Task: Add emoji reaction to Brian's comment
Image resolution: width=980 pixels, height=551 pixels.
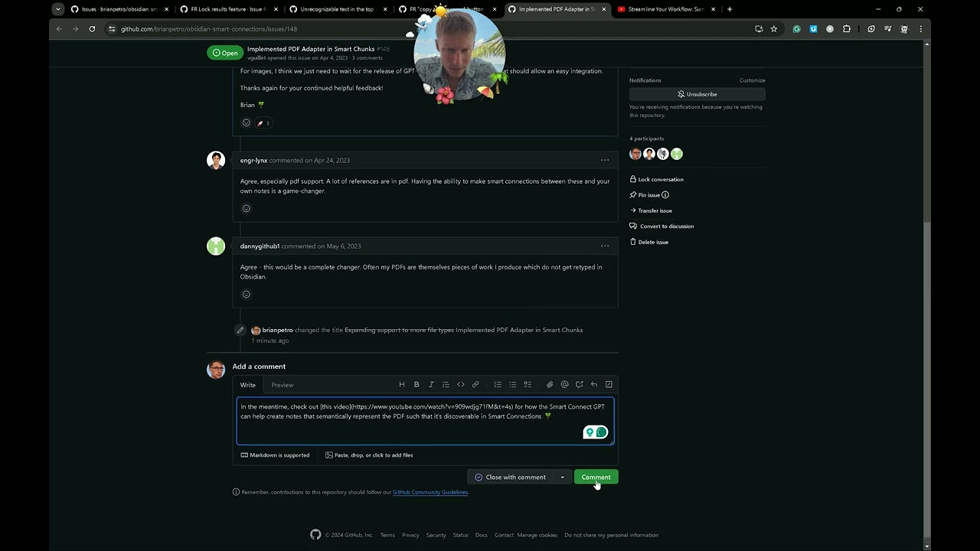Action: click(246, 122)
